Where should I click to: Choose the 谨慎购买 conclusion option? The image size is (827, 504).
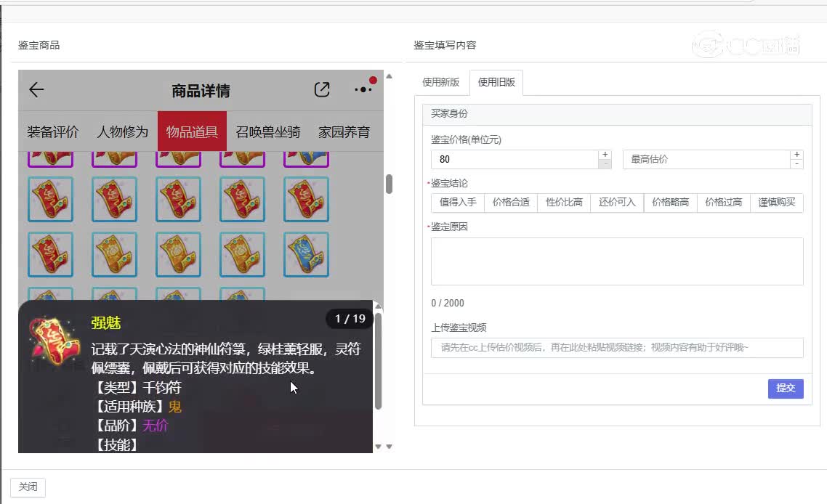[777, 203]
